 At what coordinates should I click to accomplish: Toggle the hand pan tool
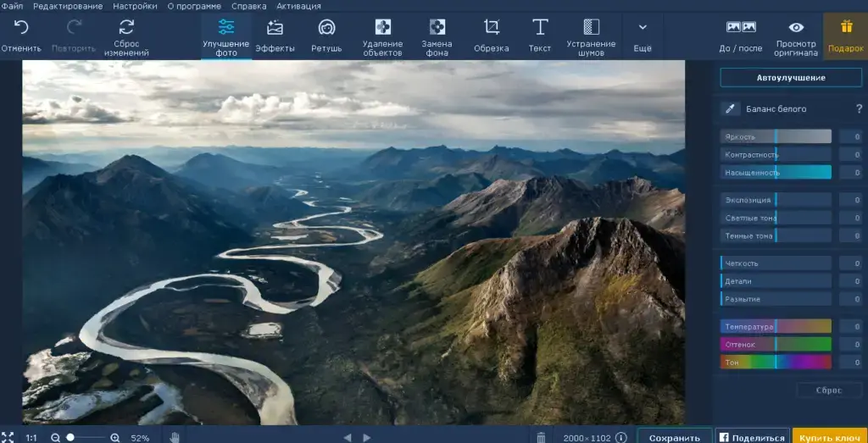(x=175, y=437)
